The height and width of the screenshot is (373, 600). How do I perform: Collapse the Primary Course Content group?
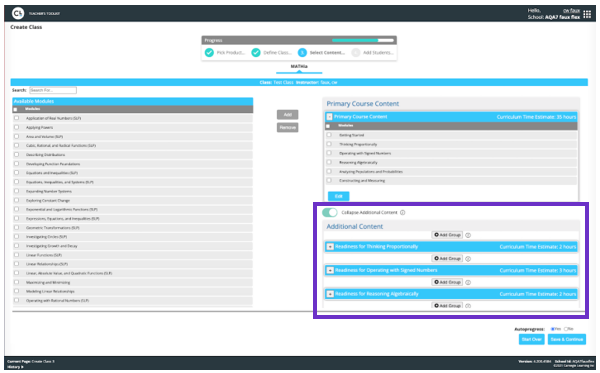click(329, 117)
